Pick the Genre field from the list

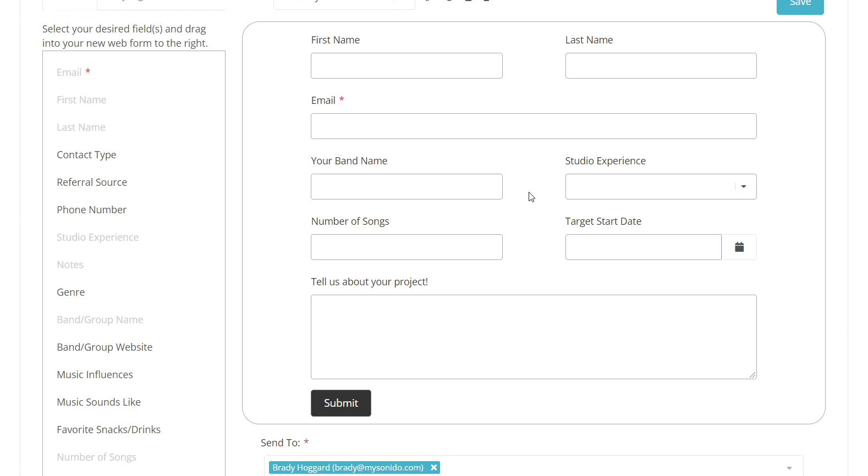pos(71,292)
